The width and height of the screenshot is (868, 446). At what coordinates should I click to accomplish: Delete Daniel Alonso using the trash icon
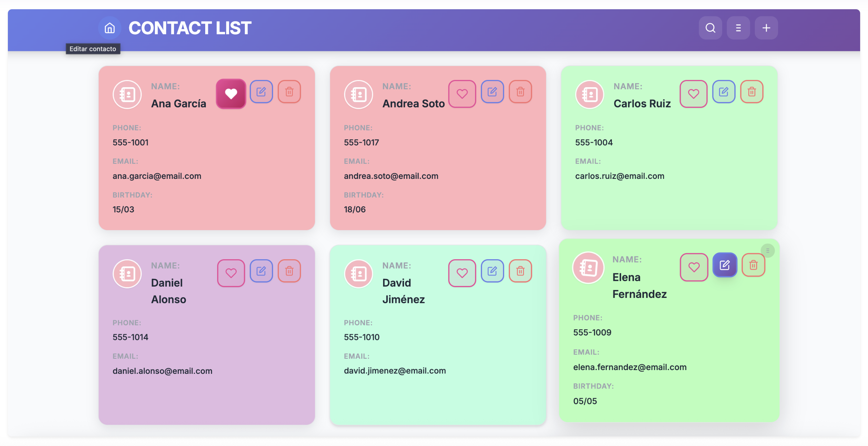point(289,271)
